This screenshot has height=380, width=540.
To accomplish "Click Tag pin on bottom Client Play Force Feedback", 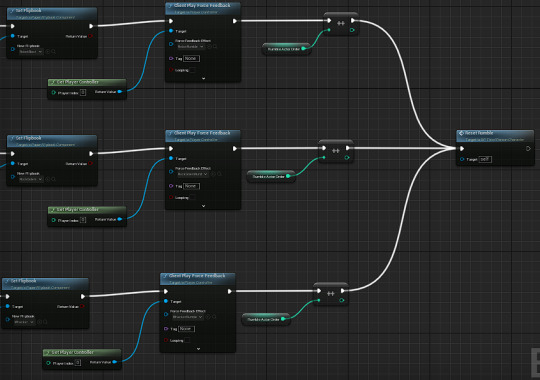I will point(166,329).
